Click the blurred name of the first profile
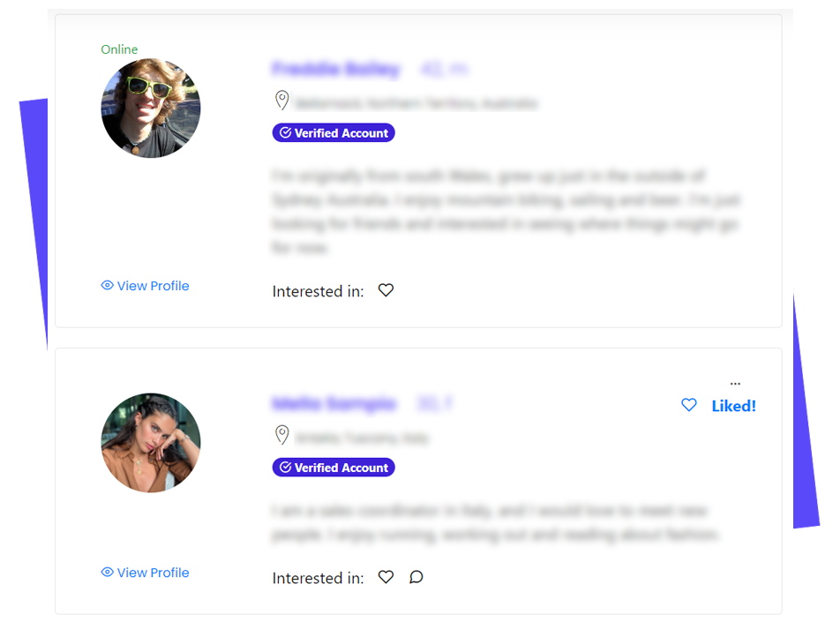Image resolution: width=840 pixels, height=629 pixels. tap(336, 69)
